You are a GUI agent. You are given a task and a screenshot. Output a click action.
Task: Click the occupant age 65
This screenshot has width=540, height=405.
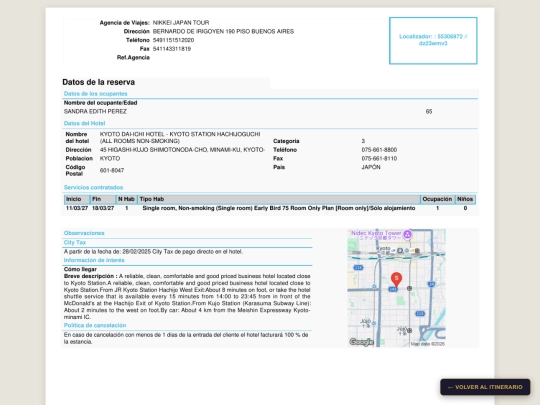tap(429, 112)
